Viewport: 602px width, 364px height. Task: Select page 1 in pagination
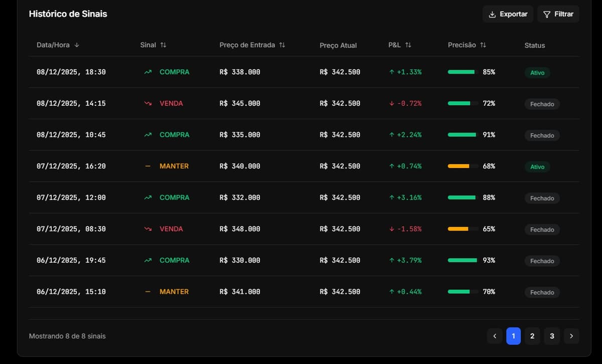(x=513, y=336)
